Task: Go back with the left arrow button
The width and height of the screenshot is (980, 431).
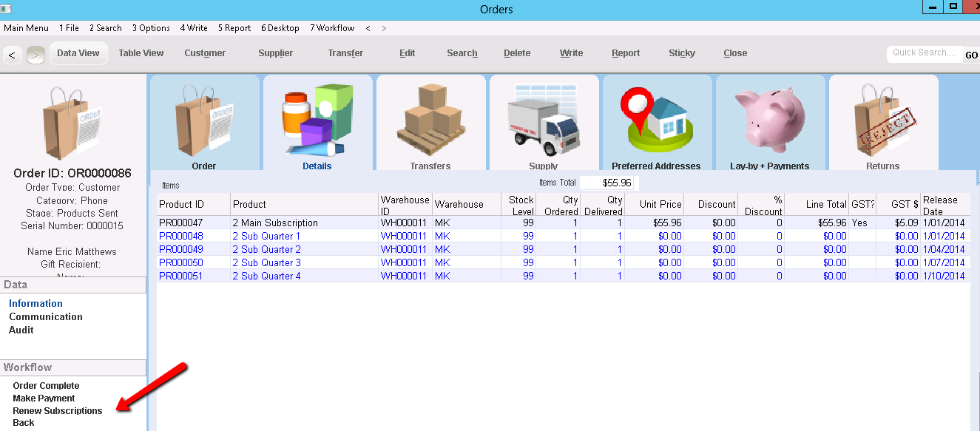Action: (13, 55)
